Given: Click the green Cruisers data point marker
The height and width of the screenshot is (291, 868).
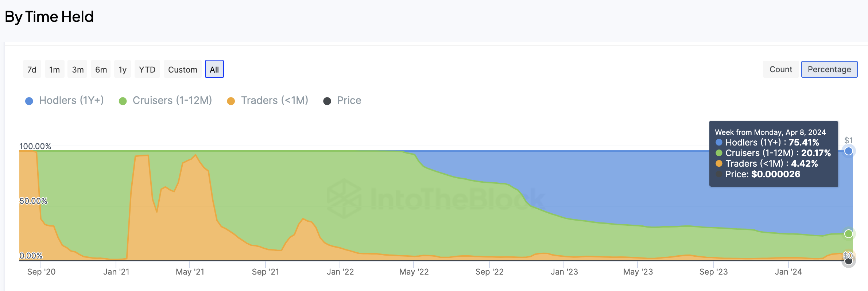Looking at the screenshot, I should [848, 234].
